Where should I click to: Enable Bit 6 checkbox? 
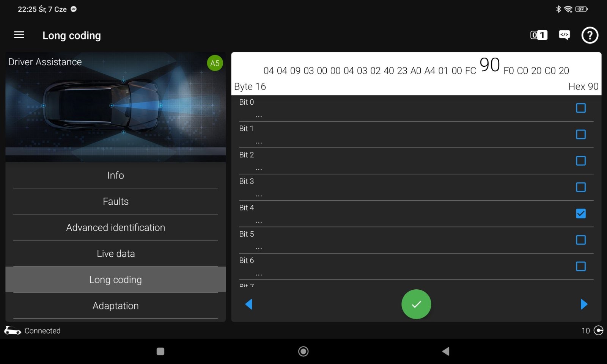click(580, 266)
